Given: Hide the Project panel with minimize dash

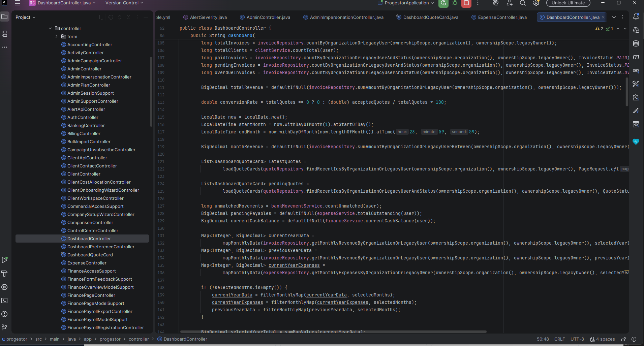Looking at the screenshot, I should 146,17.
